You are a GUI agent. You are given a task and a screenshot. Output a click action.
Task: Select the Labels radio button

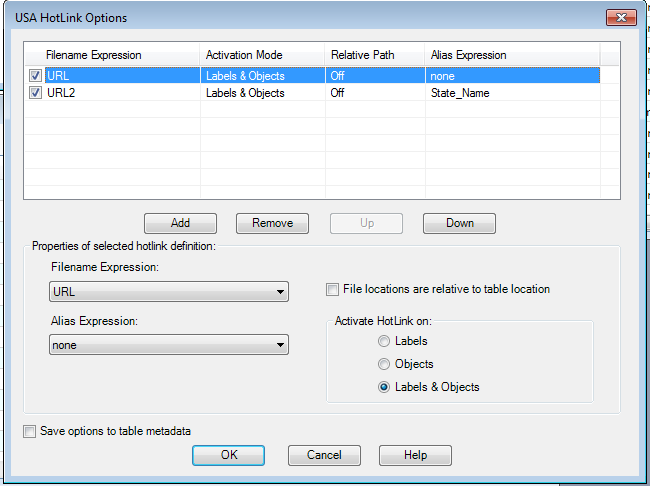[x=384, y=341]
